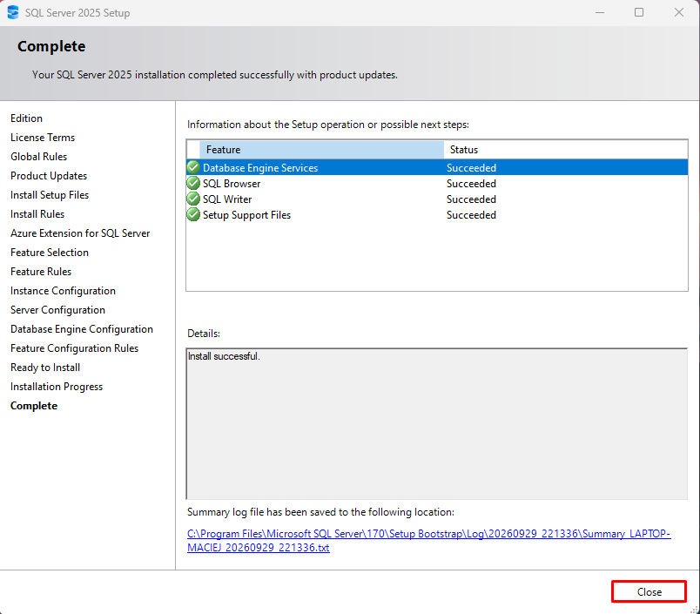Click Setup Support Files green check icon
The height and width of the screenshot is (614, 700).
click(193, 214)
